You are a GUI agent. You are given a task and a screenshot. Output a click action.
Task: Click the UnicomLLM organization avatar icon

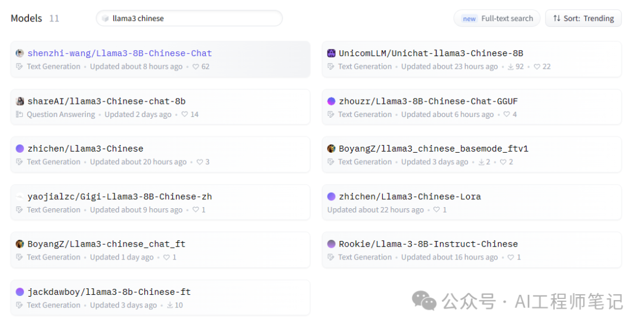332,53
